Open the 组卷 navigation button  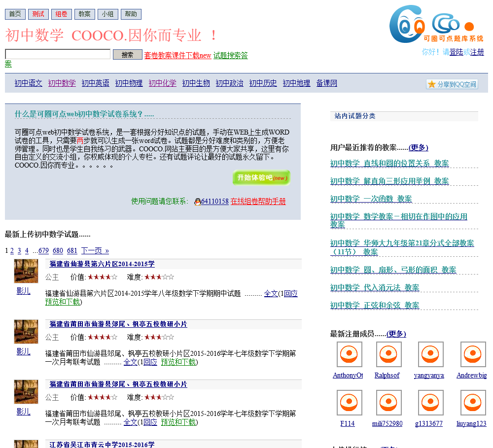[61, 14]
